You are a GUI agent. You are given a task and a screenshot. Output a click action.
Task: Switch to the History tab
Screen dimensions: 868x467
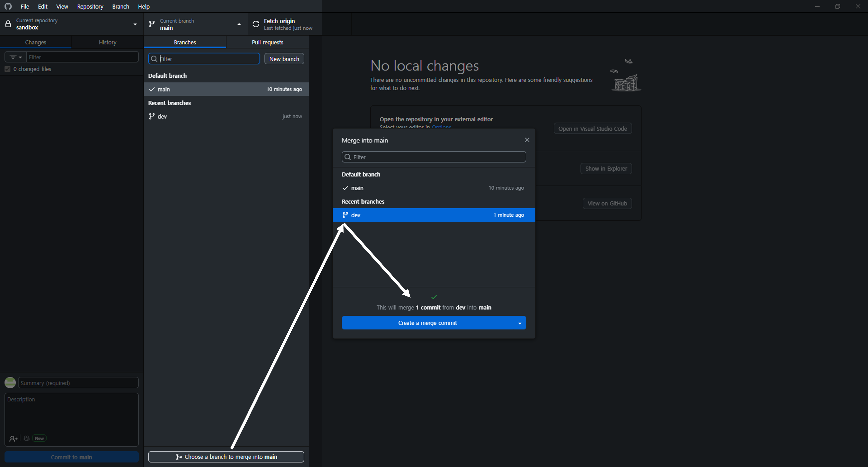108,42
